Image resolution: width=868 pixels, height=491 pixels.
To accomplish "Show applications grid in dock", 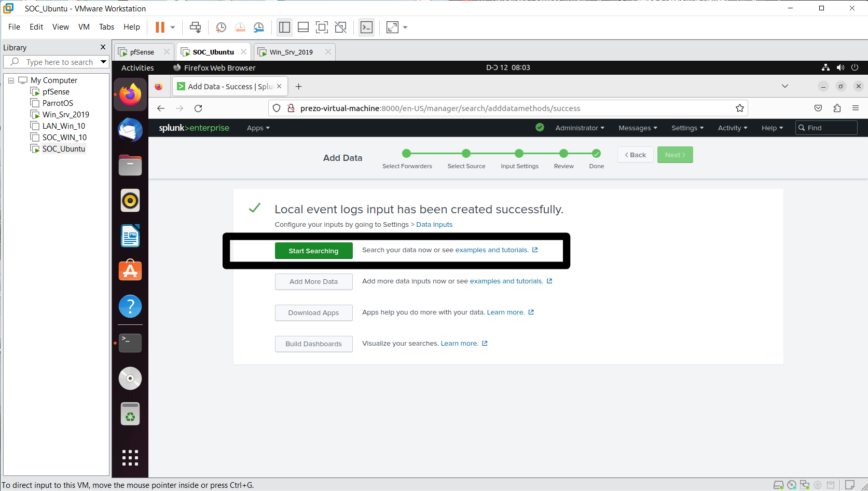I will coord(130,458).
